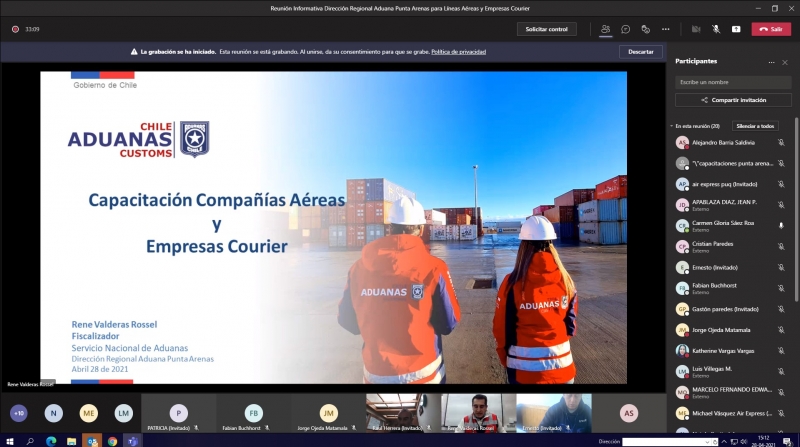Click the active mic icon for Carmen Gloria Sáez Roa
The height and width of the screenshot is (447, 800).
[781, 226]
